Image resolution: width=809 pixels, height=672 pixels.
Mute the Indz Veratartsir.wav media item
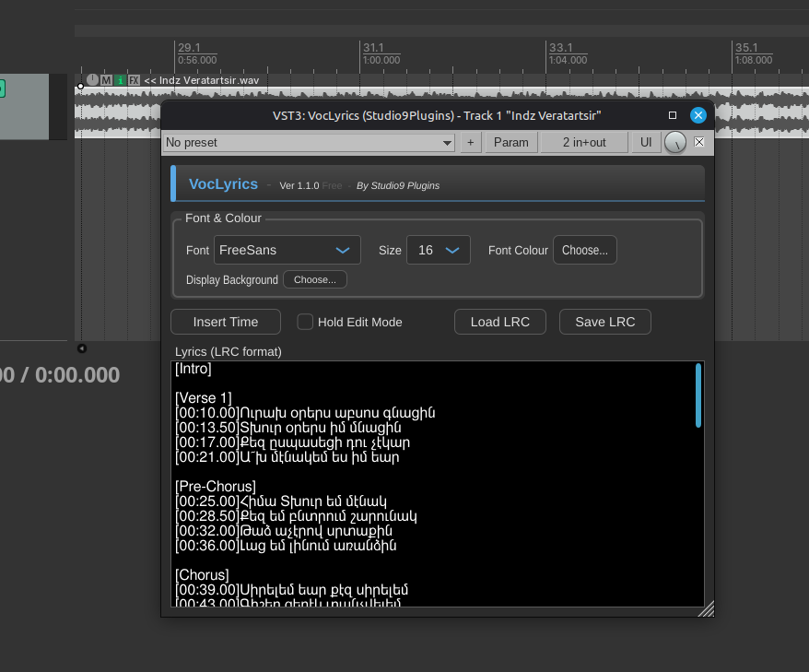[x=106, y=80]
